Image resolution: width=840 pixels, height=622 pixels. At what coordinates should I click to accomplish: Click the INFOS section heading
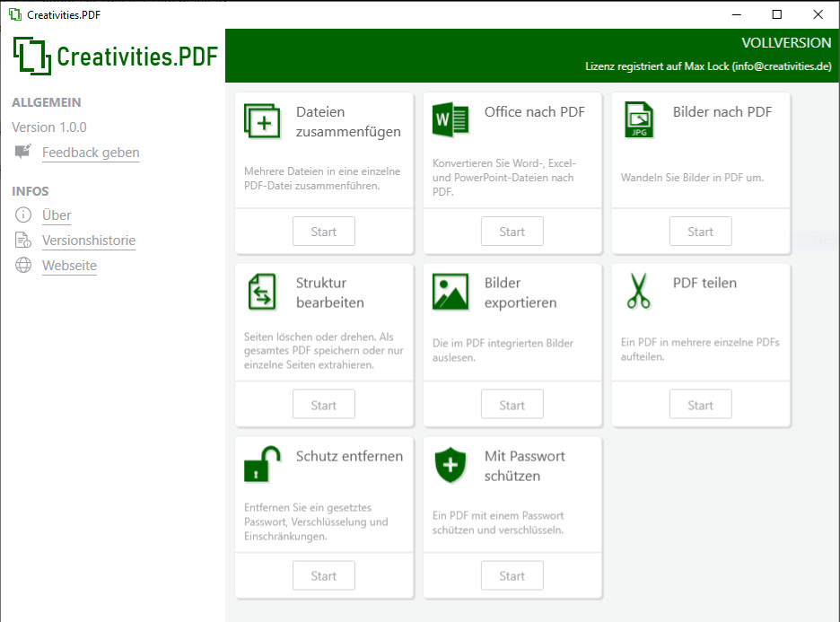pos(30,191)
